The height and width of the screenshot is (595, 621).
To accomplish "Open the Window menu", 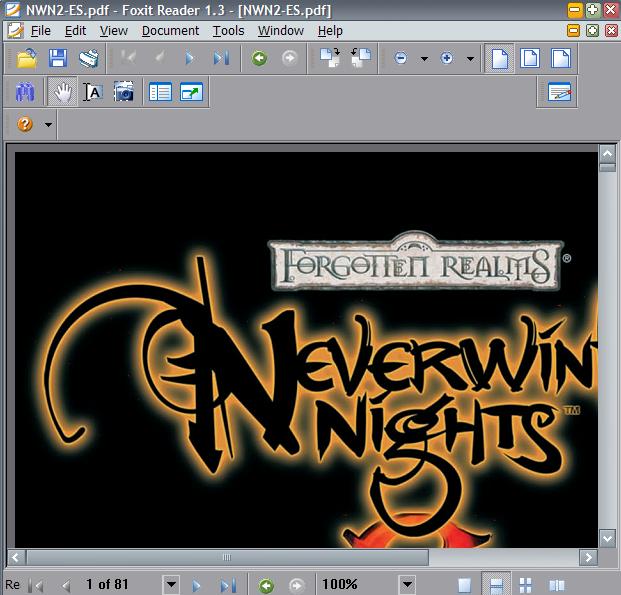I will 281,31.
